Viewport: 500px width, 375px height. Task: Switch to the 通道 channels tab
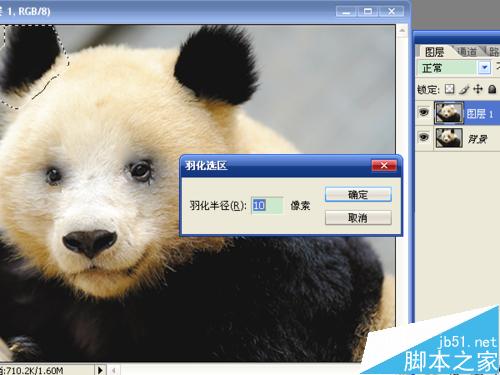point(467,52)
